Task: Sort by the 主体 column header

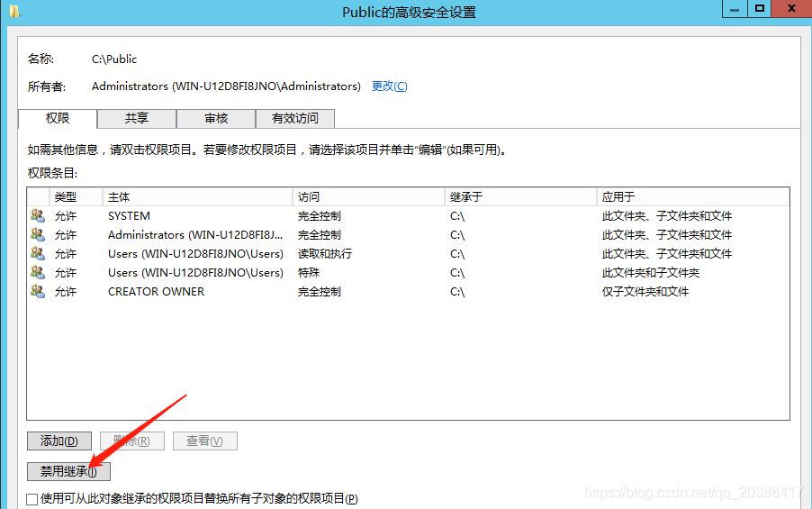Action: tap(198, 196)
